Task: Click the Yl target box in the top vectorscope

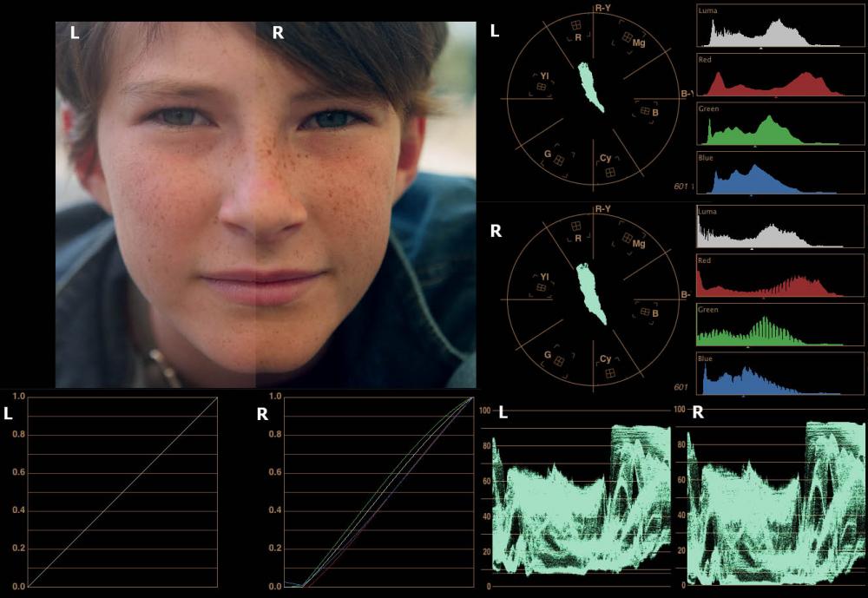Action: point(541,86)
